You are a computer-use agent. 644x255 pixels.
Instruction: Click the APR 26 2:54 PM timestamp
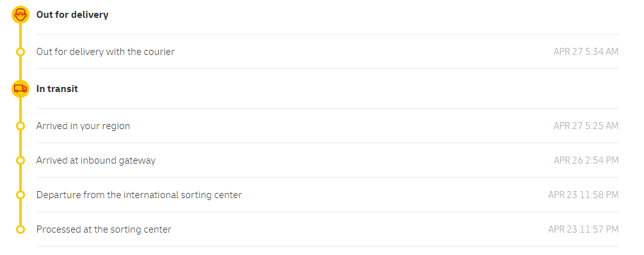(x=586, y=160)
